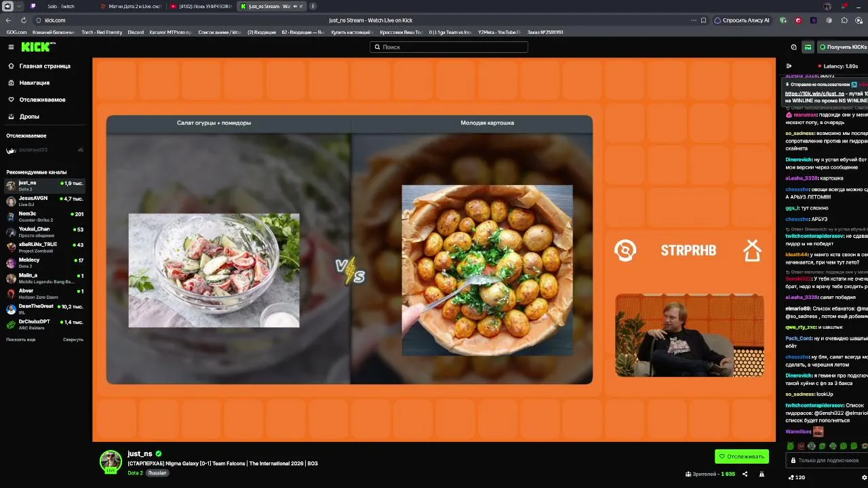Select the just_ns Stream tab

pyautogui.click(x=272, y=6)
